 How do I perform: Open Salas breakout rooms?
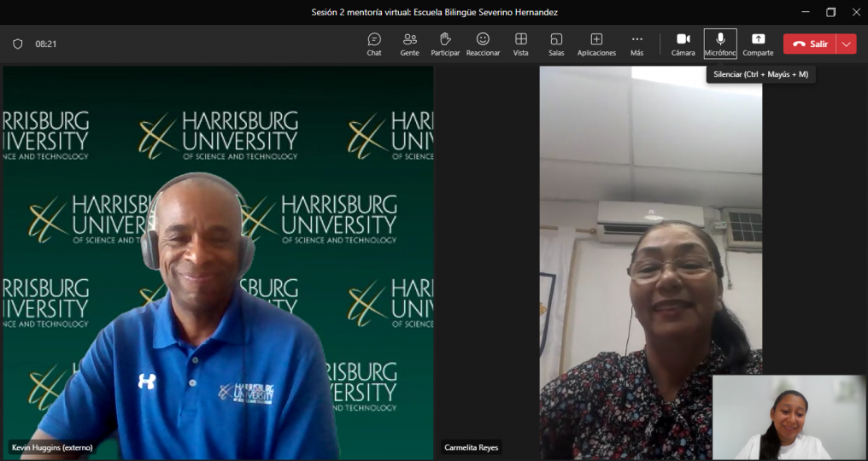coord(556,44)
